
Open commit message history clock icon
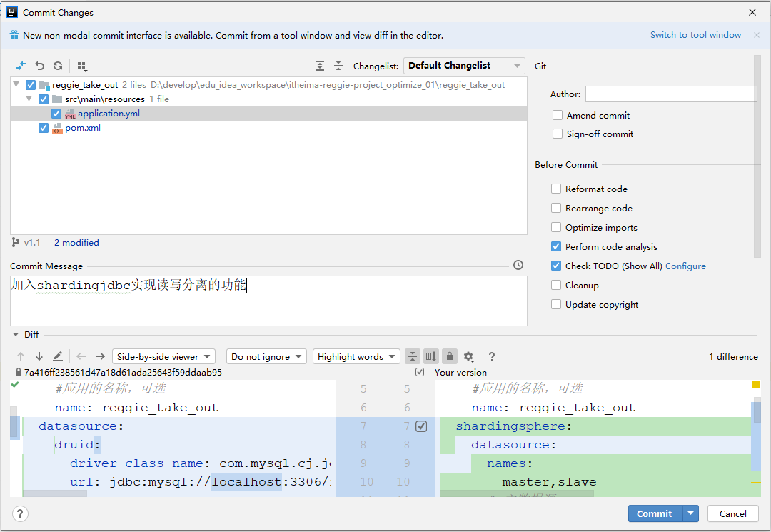pos(518,265)
